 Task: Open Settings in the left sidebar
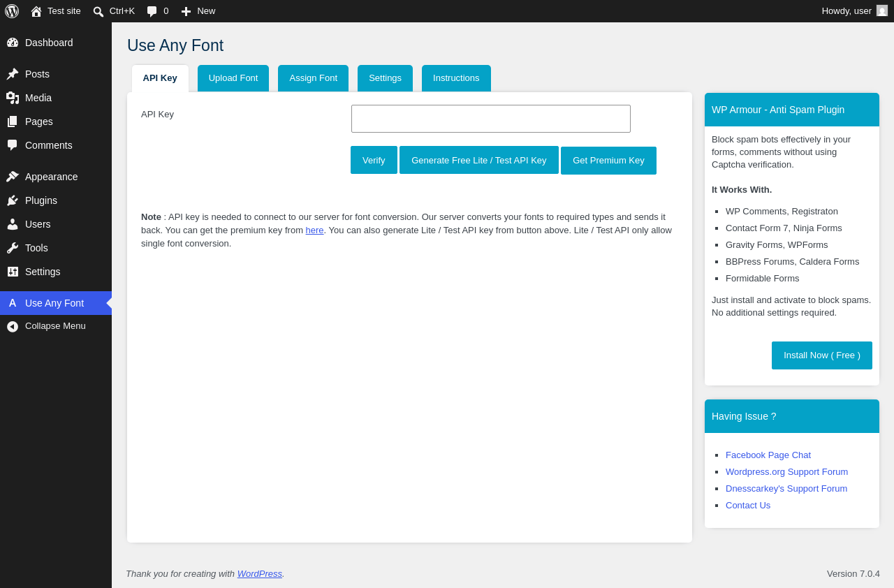(x=56, y=272)
